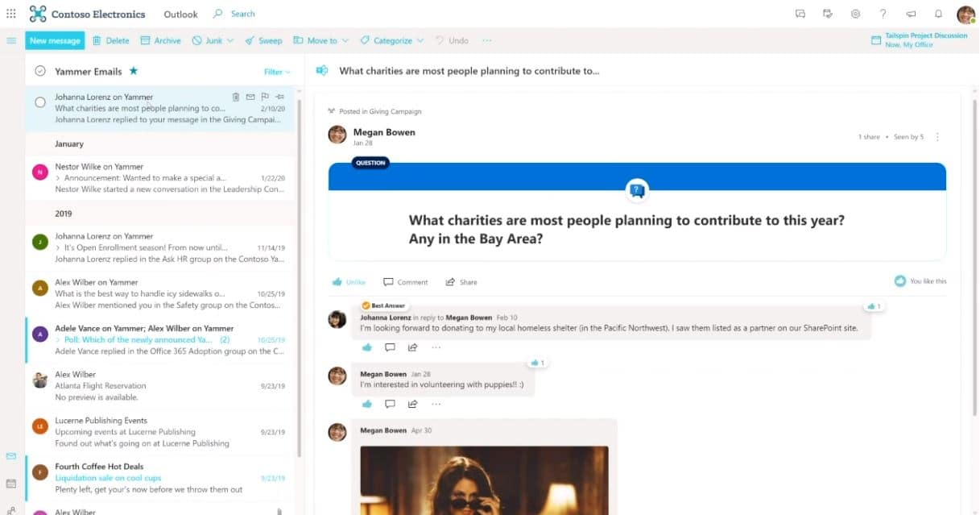Expand the Open Enrollment conversation chevron
Screen dimensions: 980x515
pyautogui.click(x=57, y=247)
